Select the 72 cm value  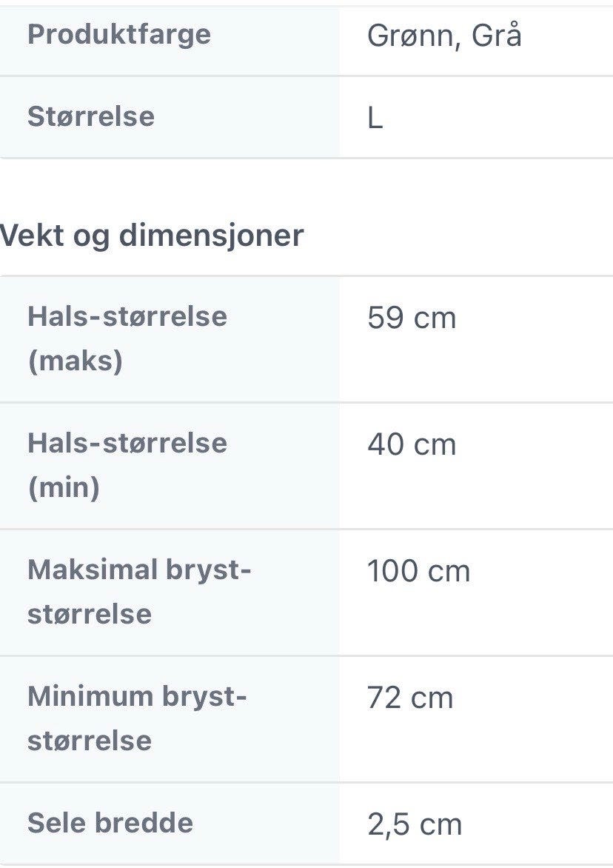[x=409, y=698]
